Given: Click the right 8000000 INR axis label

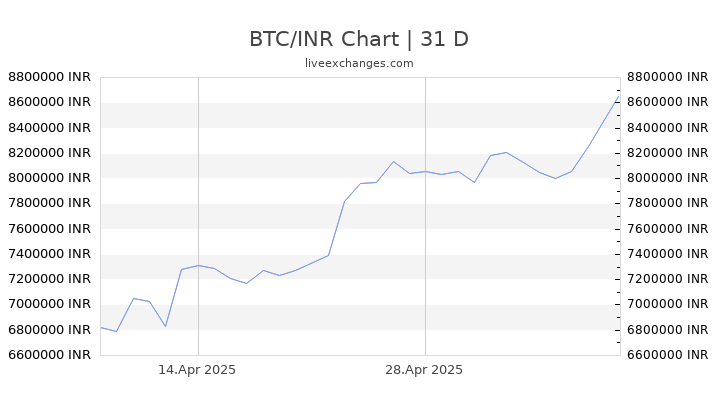Looking at the screenshot, I should tap(668, 178).
